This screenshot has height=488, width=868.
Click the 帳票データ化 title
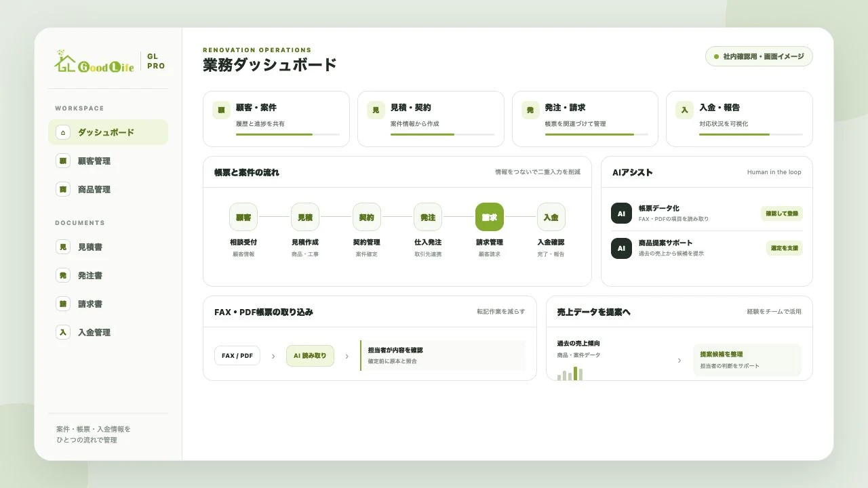click(x=659, y=208)
